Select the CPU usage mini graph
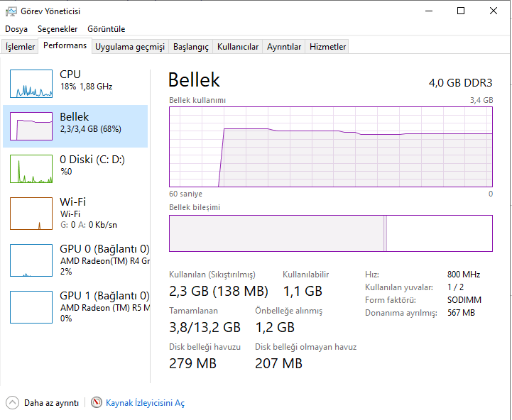The image size is (512, 420). coord(31,84)
